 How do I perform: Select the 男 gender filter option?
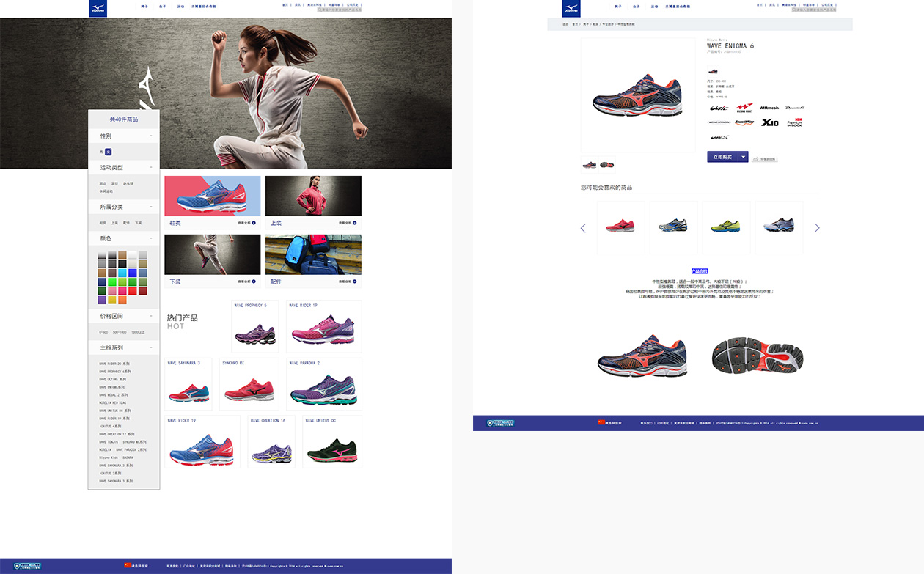coord(101,152)
